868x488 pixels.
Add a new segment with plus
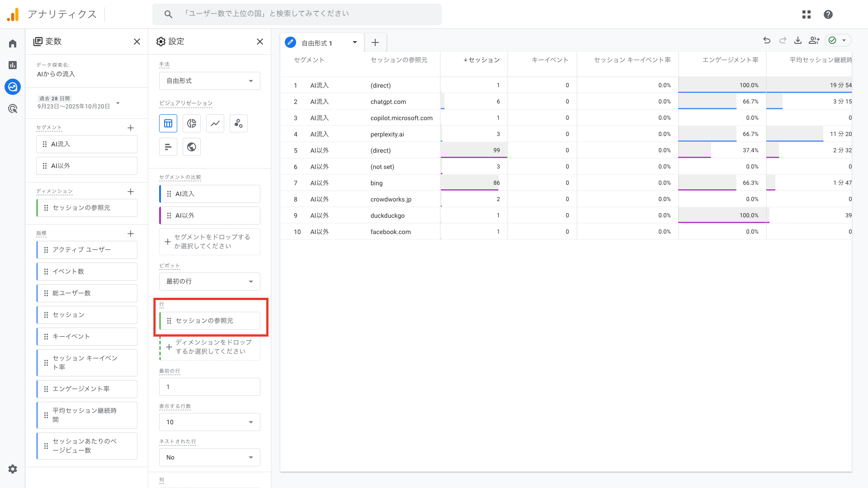pyautogui.click(x=131, y=128)
